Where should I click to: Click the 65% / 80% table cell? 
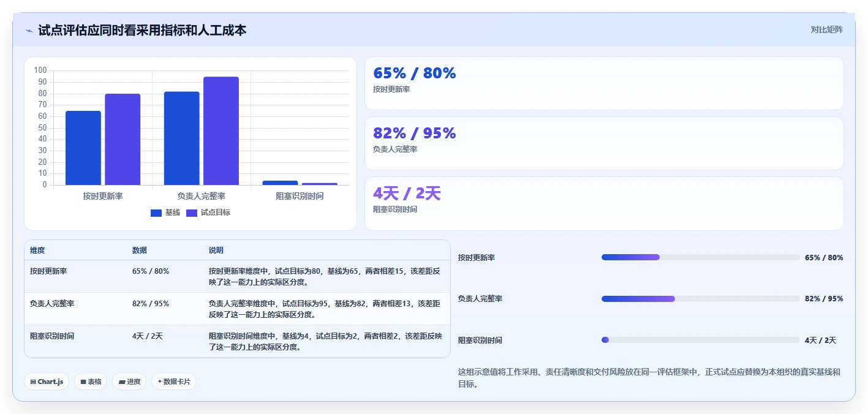point(151,271)
